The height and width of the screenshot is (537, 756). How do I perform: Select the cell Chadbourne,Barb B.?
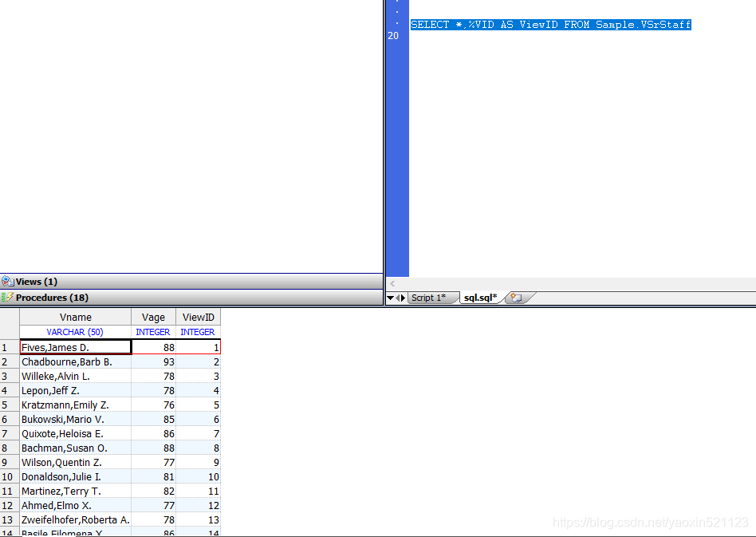75,362
